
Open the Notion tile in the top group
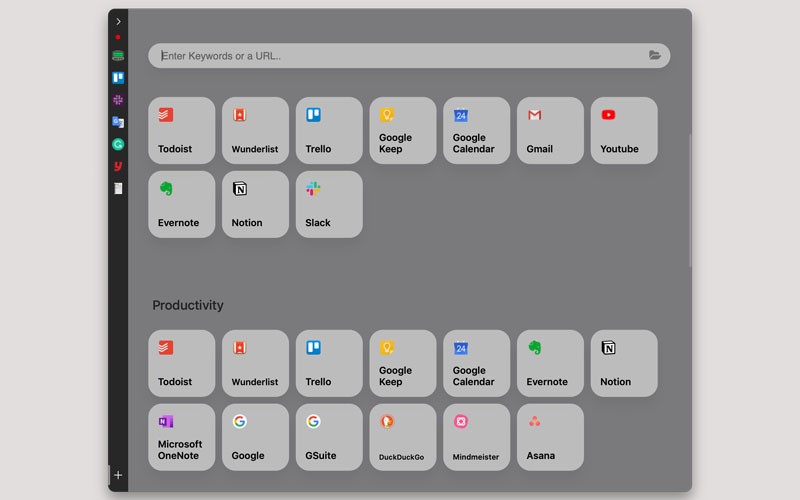coord(255,204)
